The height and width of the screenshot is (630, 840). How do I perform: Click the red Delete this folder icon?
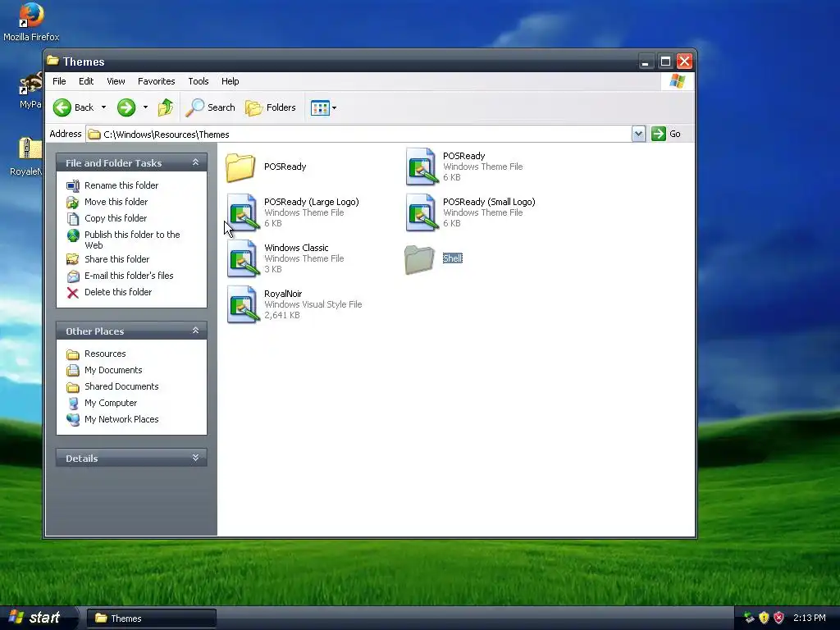pos(73,293)
